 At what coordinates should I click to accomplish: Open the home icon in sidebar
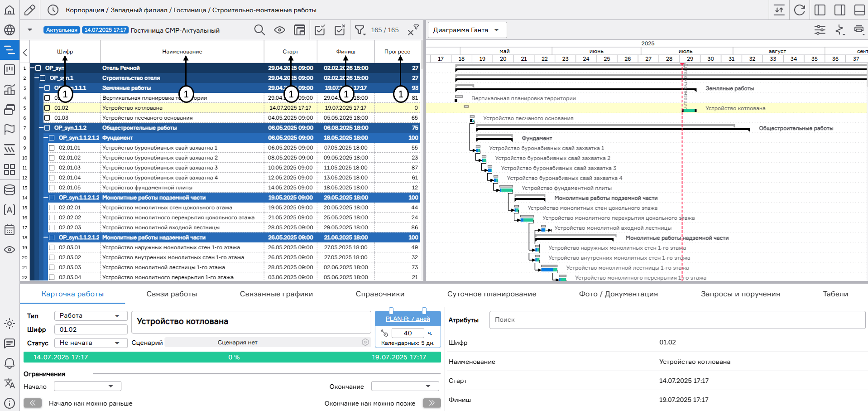(10, 10)
